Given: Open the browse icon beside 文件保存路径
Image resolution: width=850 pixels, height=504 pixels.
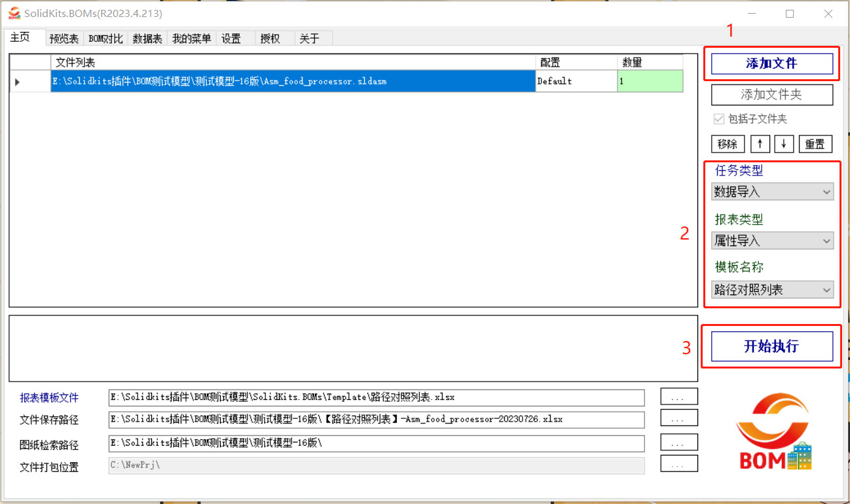Looking at the screenshot, I should pyautogui.click(x=679, y=418).
